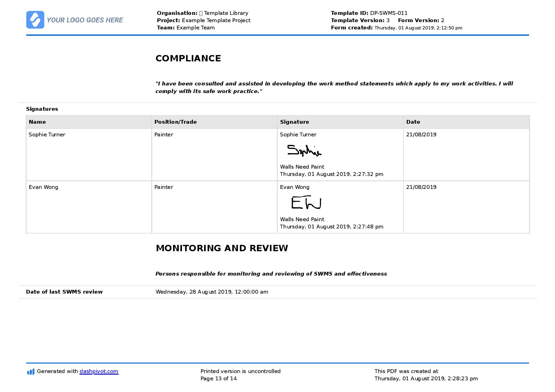Click the Template Library organisation icon

click(x=200, y=13)
